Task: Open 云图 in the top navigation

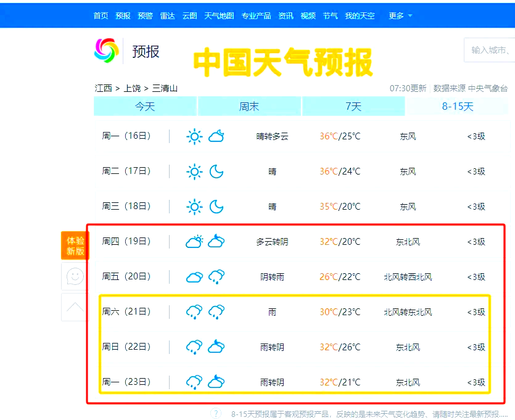Action: pyautogui.click(x=189, y=16)
